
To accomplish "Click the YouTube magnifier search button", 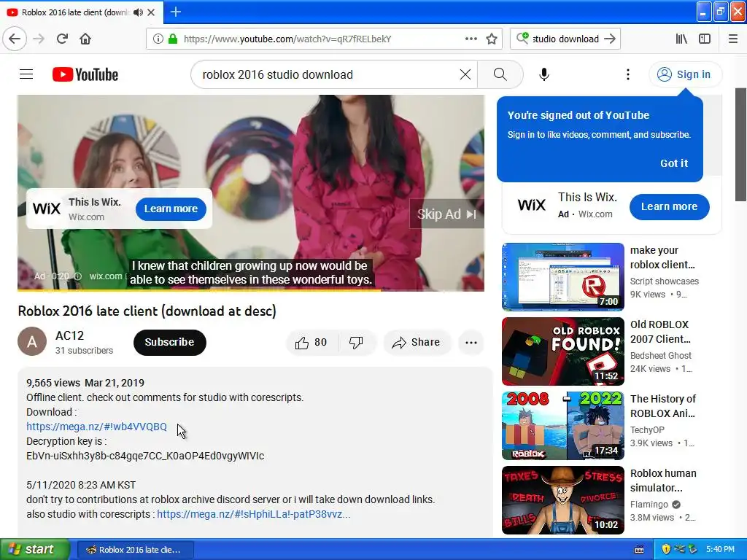I will click(500, 74).
